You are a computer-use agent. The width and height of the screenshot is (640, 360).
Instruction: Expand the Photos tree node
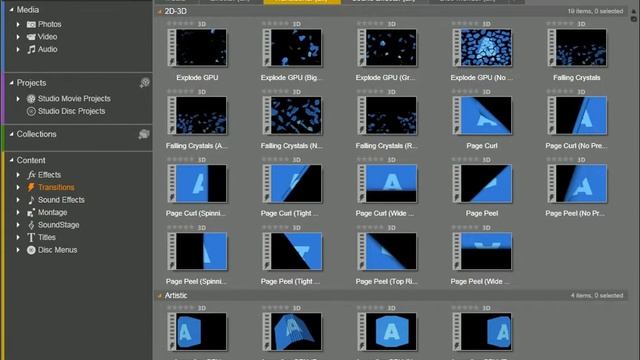tap(18, 24)
